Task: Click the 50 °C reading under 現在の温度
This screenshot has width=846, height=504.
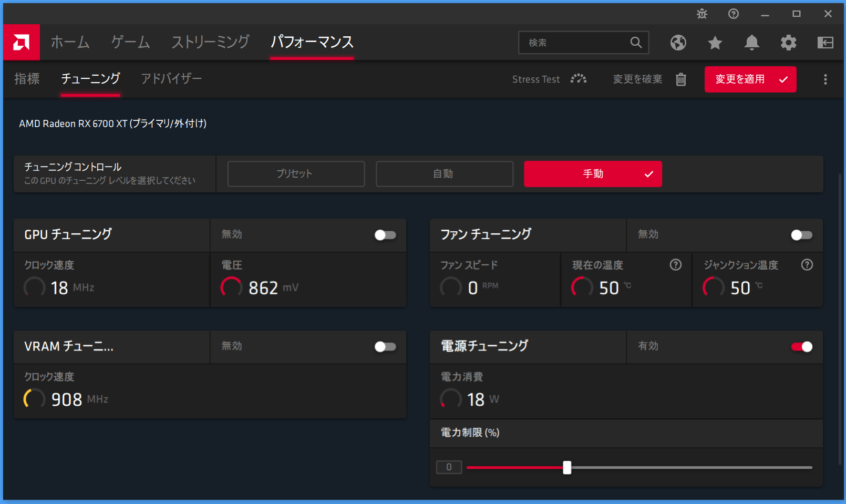Action: click(x=615, y=287)
